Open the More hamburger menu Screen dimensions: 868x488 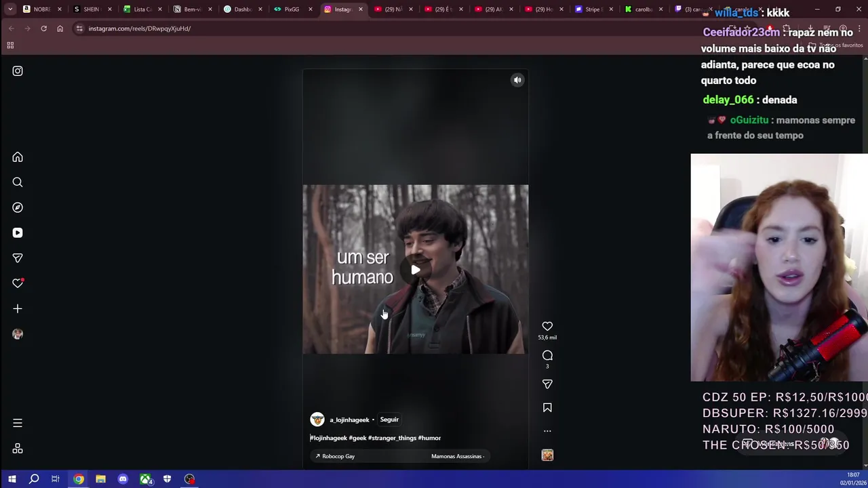pos(18,424)
